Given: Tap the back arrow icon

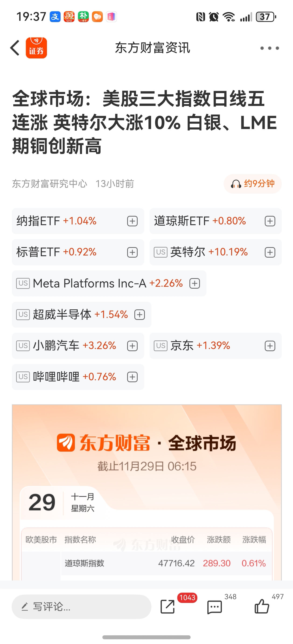Looking at the screenshot, I should coord(15,48).
